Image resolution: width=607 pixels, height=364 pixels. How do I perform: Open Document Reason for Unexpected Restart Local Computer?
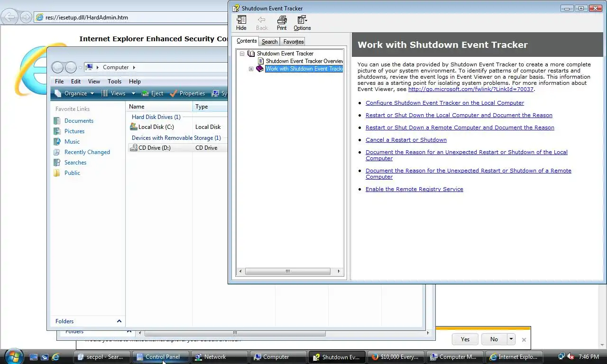click(467, 155)
